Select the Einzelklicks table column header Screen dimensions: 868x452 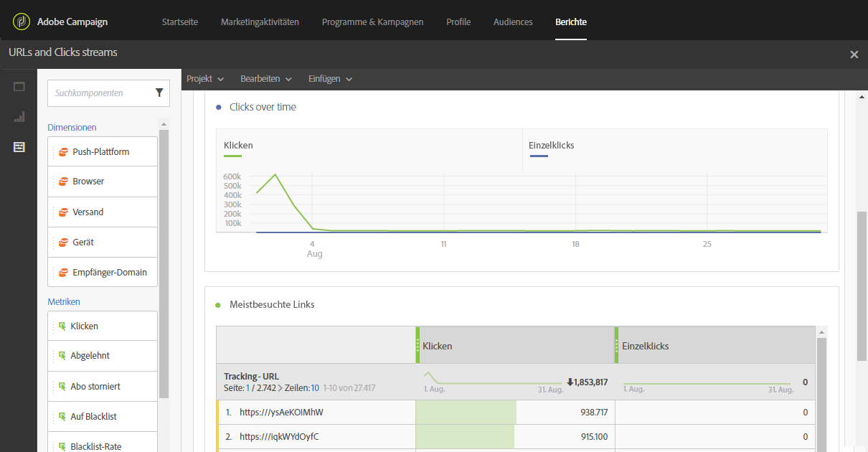pyautogui.click(x=645, y=346)
